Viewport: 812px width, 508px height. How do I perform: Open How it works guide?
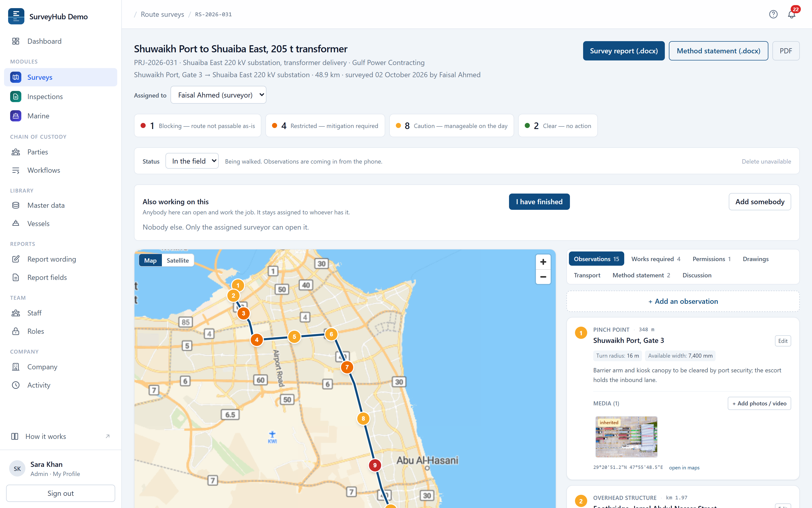(x=61, y=436)
